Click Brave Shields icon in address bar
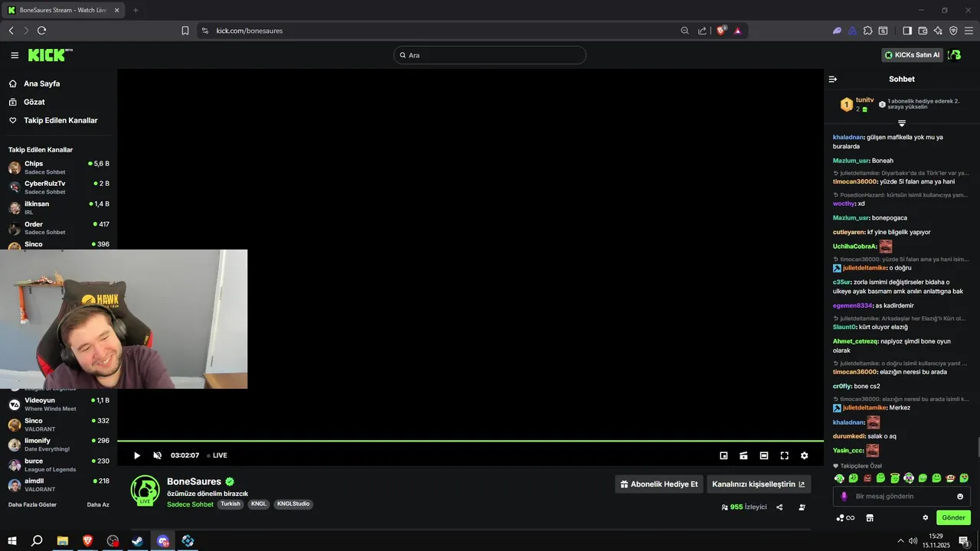 721,31
